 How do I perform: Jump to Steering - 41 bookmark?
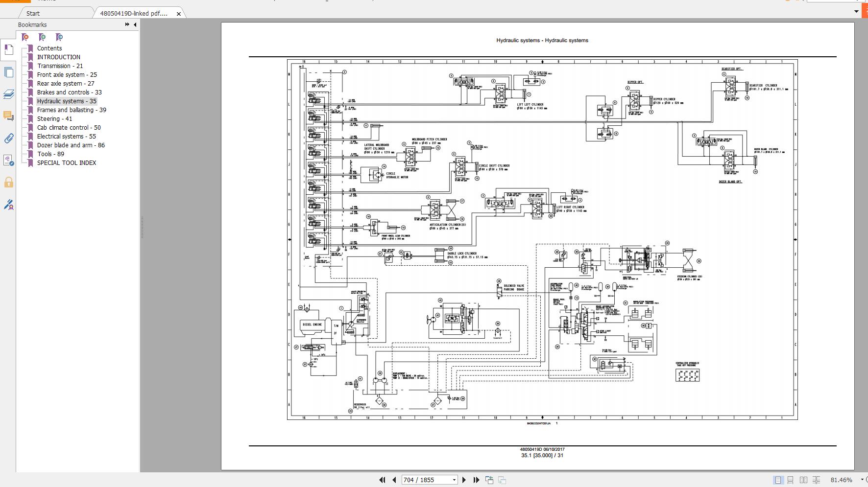(x=54, y=118)
